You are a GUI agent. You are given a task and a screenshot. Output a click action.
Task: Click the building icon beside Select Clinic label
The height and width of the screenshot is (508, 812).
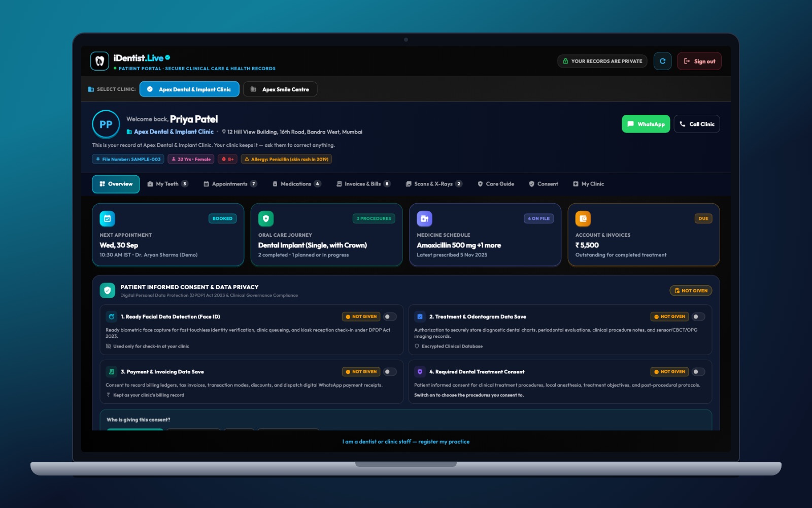[x=91, y=89]
